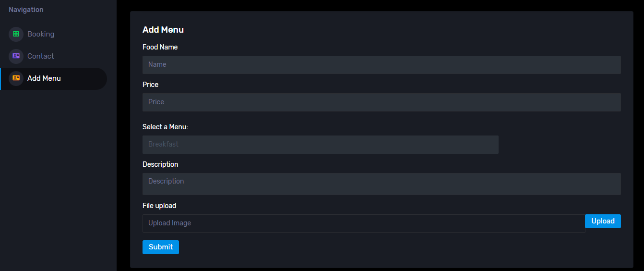Go to the Contact page link
The width and height of the screenshot is (644, 271).
[x=41, y=56]
